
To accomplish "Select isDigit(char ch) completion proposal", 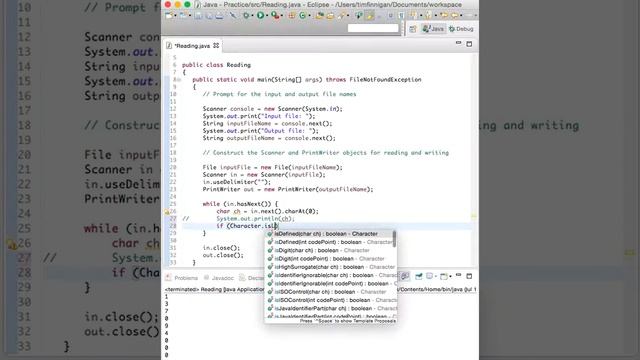I will point(330,250).
